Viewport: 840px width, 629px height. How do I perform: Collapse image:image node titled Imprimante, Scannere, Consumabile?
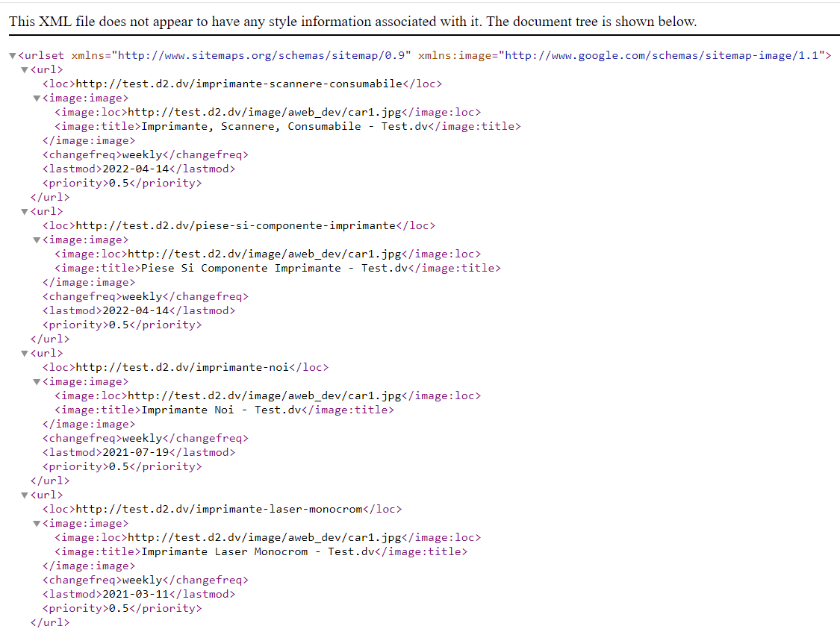(37, 98)
